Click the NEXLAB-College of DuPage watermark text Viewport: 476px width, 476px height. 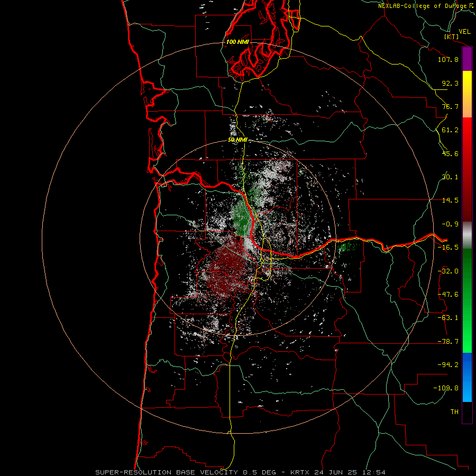point(427,6)
